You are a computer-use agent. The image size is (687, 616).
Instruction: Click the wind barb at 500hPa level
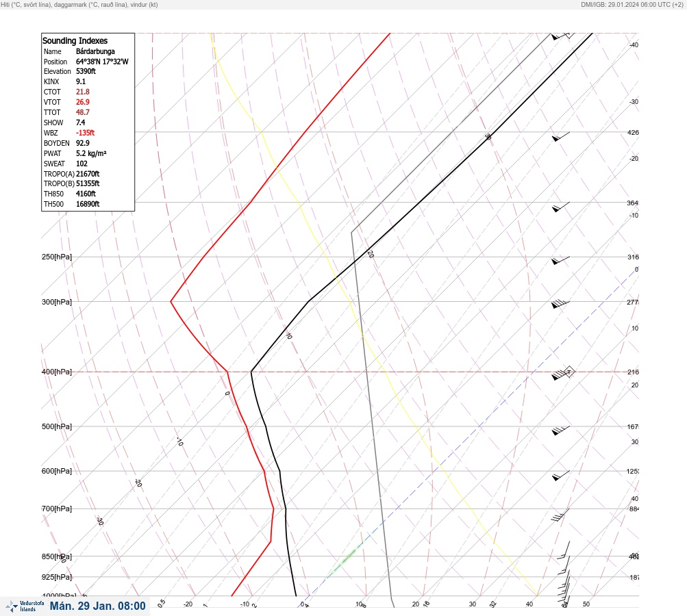tap(560, 430)
